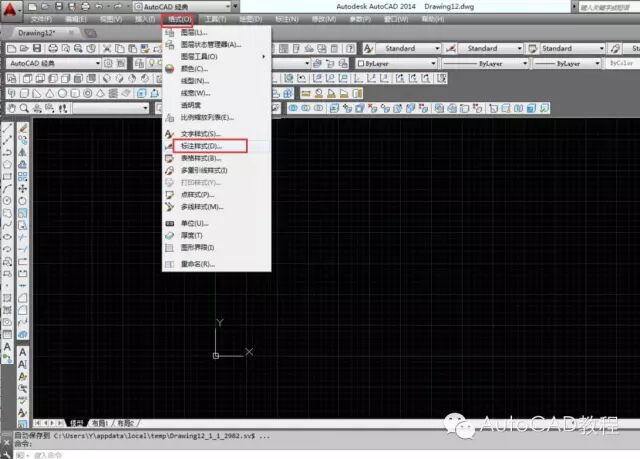The height and width of the screenshot is (459, 640).
Task: Open a new drawing tab button next to Drawing12
Action: (x=90, y=33)
